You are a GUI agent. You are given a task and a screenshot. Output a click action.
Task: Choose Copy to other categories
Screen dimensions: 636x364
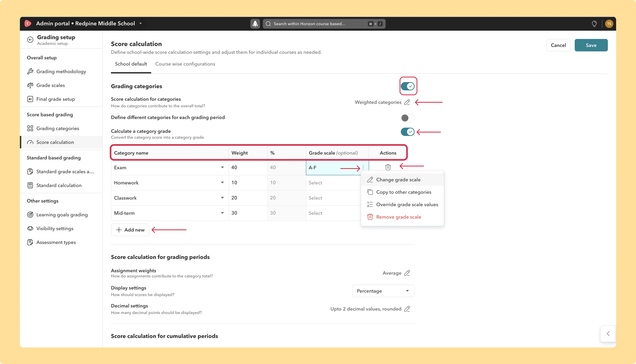[x=402, y=192]
